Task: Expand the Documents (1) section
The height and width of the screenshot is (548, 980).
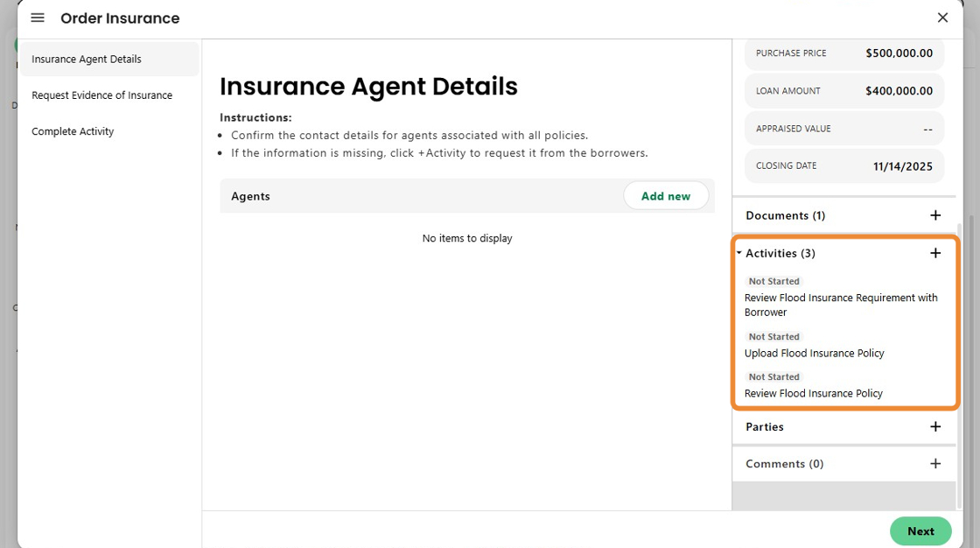Action: click(x=785, y=215)
